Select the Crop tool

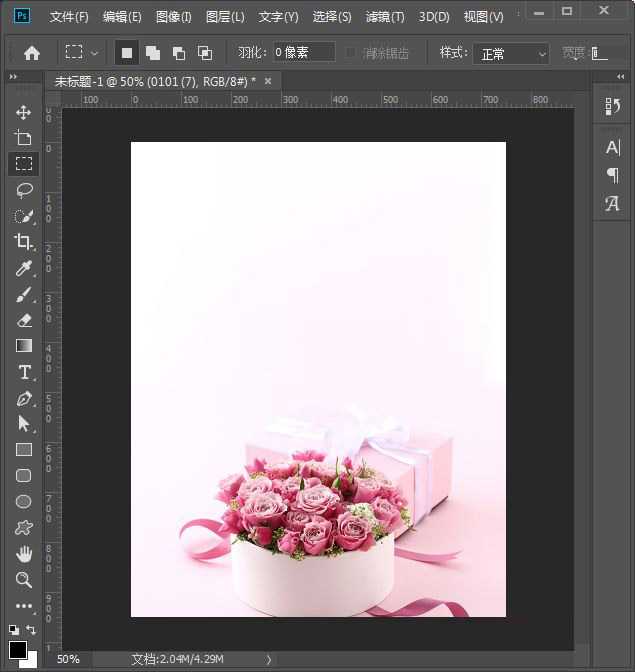click(23, 242)
